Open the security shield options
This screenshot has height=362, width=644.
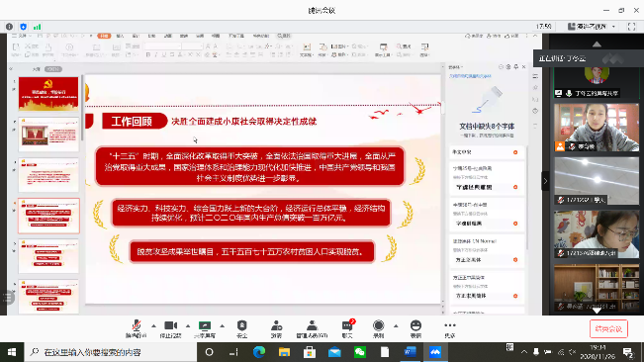point(242,328)
